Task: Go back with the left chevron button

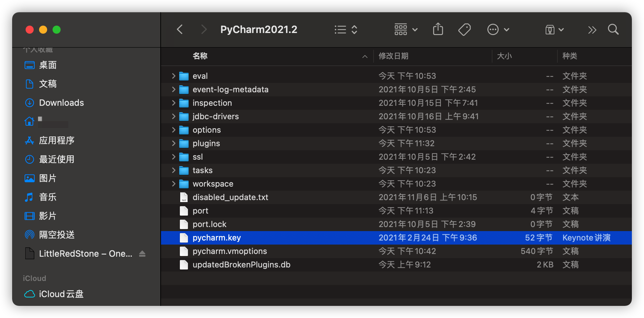Action: pyautogui.click(x=180, y=30)
